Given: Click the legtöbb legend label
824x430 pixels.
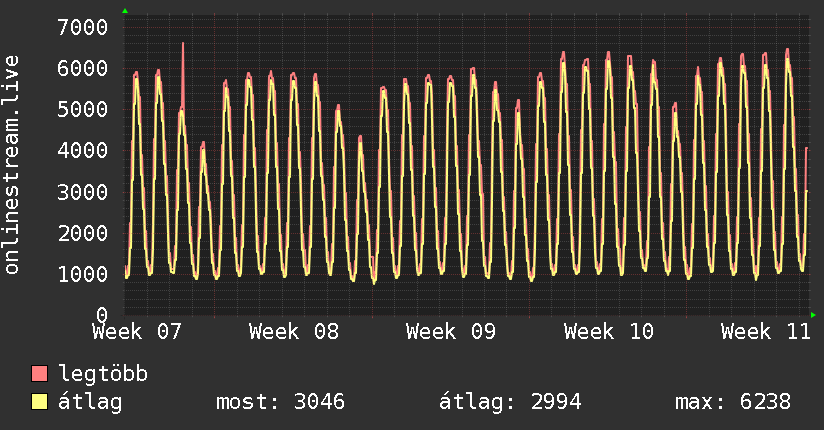Looking at the screenshot, I should [103, 374].
